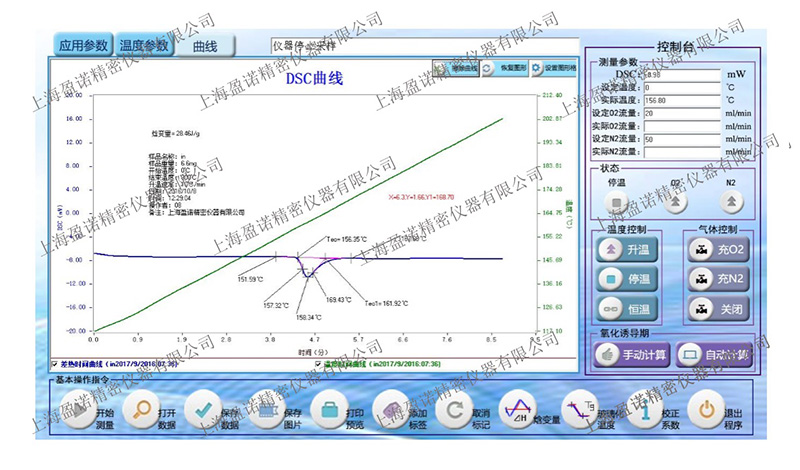Click the 添加标签 (add label) icon
800x470 pixels.
pos(392,411)
